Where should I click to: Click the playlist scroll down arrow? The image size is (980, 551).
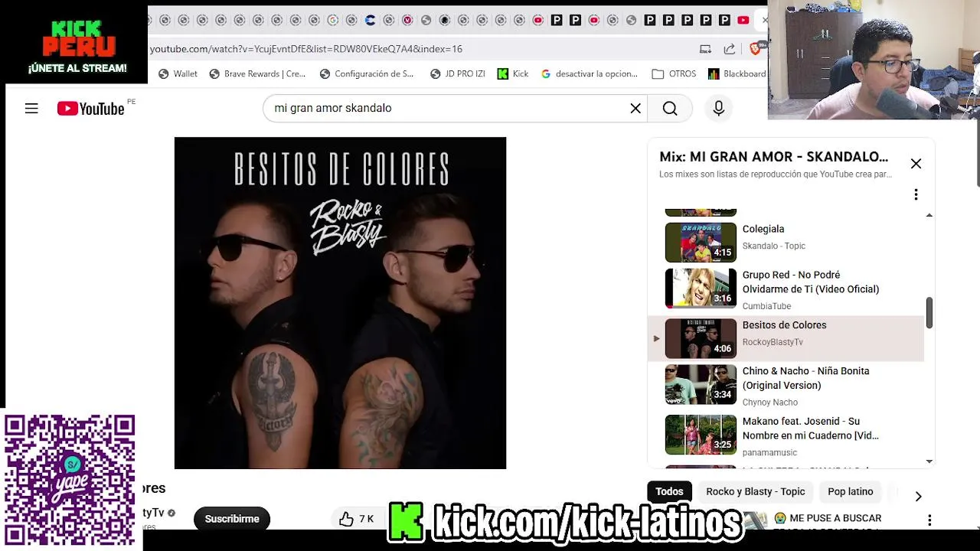tap(929, 461)
